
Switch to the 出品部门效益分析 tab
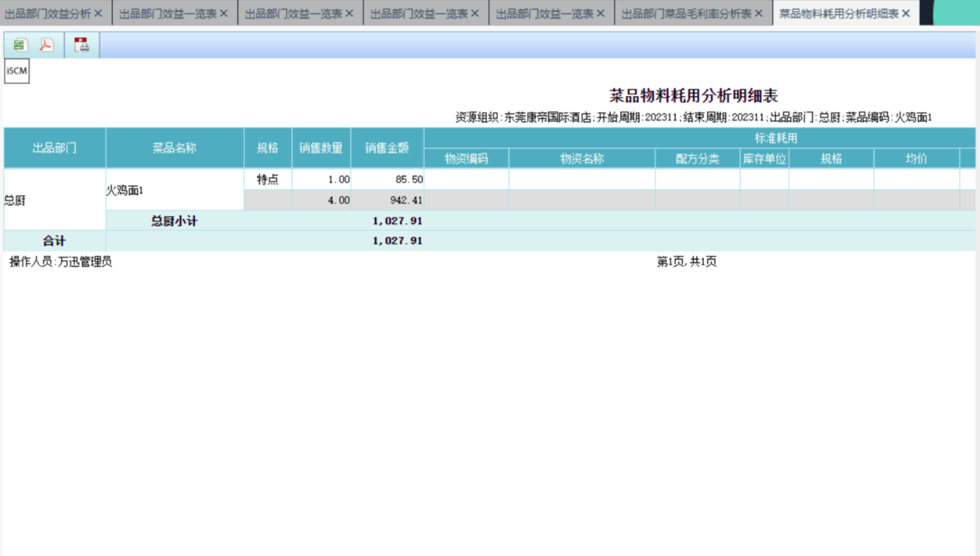coord(48,14)
